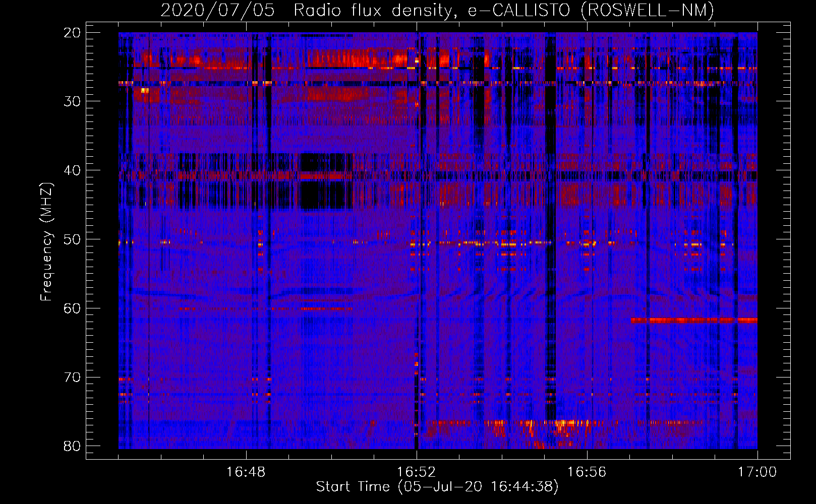Click the 40 frequency tick label
816x504 pixels.
tap(73, 170)
